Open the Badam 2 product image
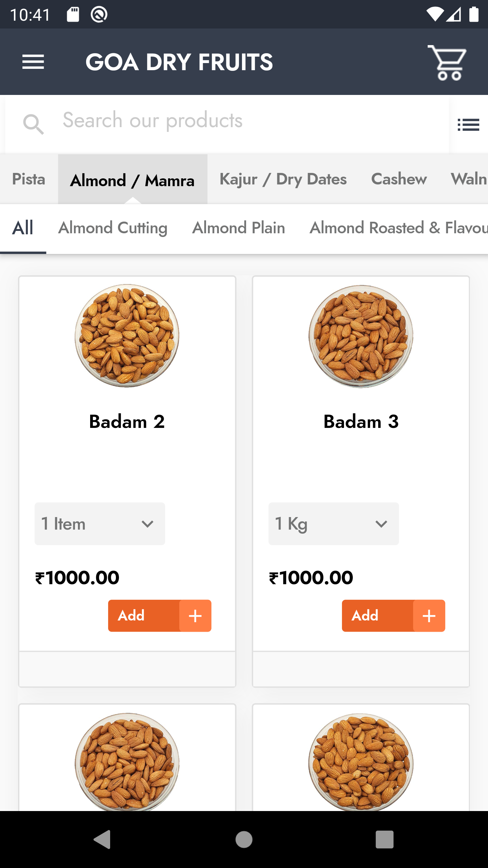The image size is (488, 868). 127,336
